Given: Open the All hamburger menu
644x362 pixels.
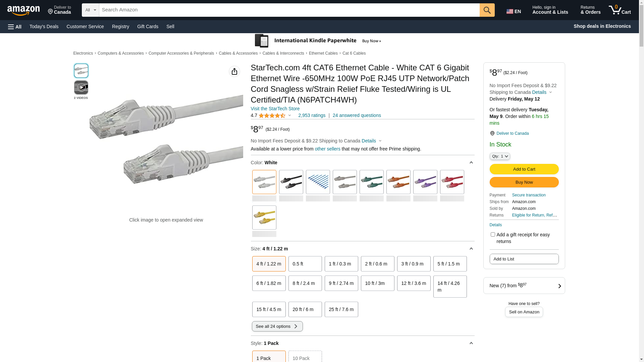Looking at the screenshot, I should pyautogui.click(x=15, y=26).
